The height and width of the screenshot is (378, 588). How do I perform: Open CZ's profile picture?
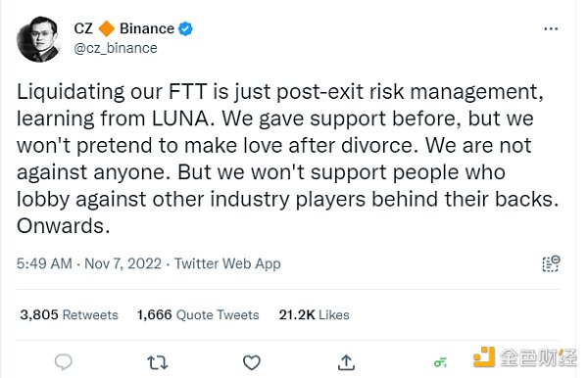pos(39,39)
